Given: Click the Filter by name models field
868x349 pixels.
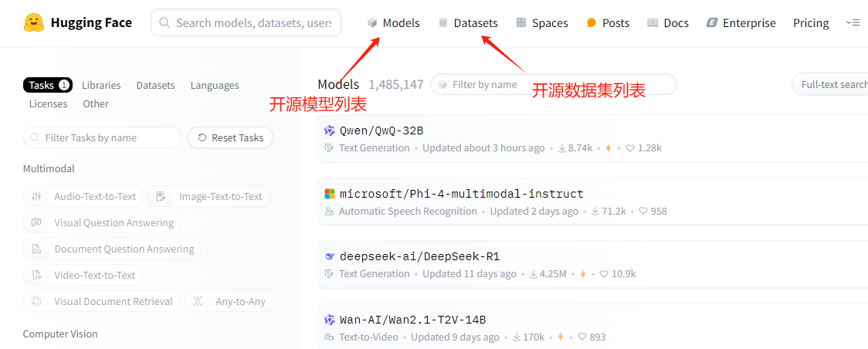Looking at the screenshot, I should click(x=554, y=85).
